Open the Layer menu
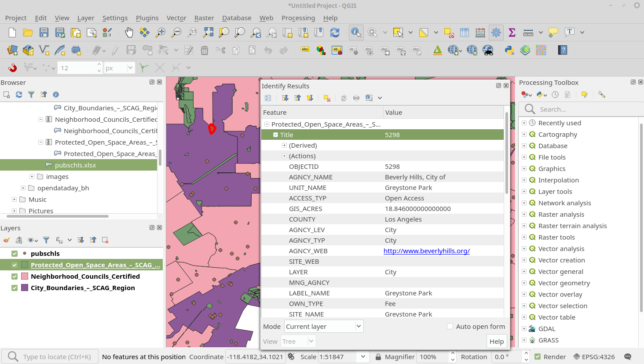644x364 pixels. tap(86, 18)
